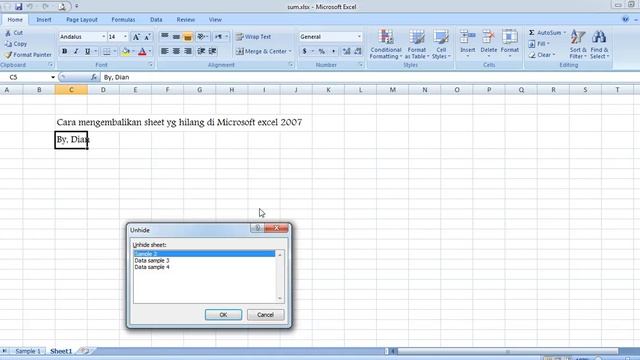
Task: Click AutoSum
Action: click(546, 33)
